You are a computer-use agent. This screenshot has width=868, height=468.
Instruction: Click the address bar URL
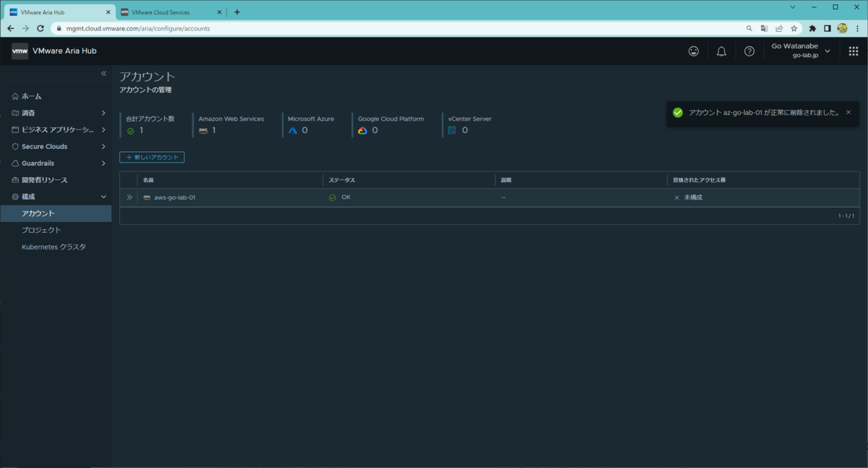pos(137,28)
